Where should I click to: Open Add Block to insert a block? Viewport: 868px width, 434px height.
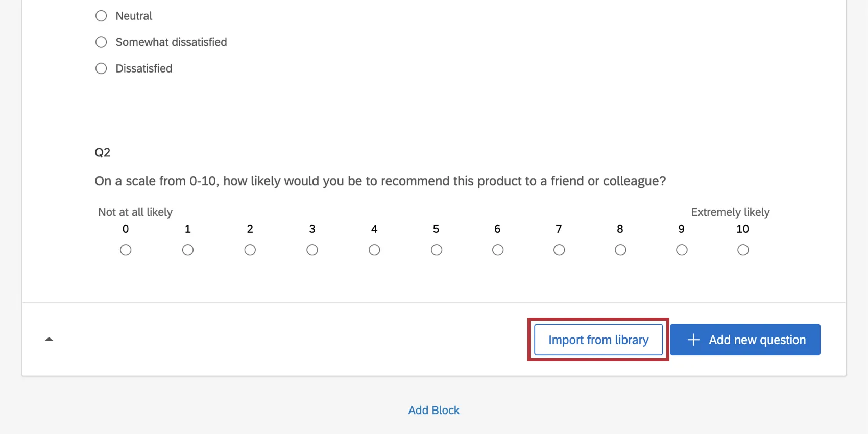click(x=433, y=410)
